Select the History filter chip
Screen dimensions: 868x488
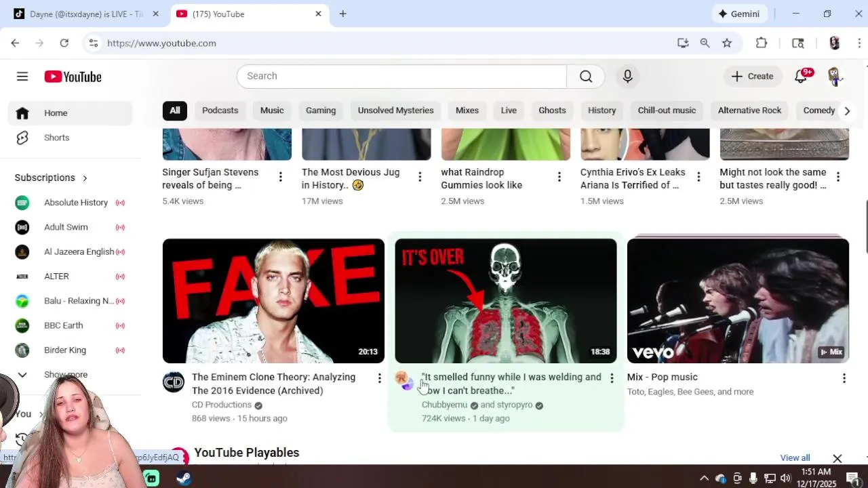coord(602,110)
